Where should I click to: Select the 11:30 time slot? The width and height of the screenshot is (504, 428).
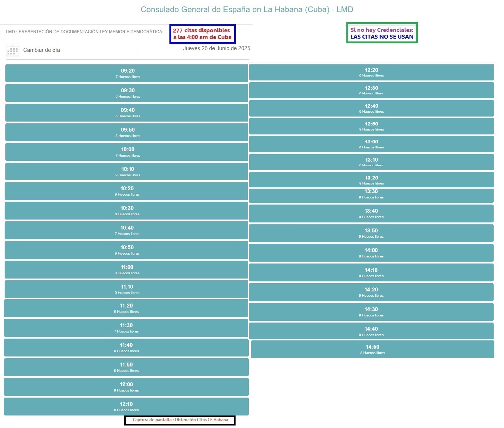tap(126, 328)
